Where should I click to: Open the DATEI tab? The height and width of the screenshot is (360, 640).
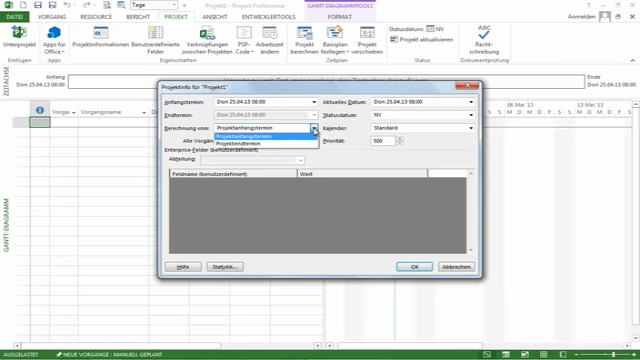pos(15,17)
